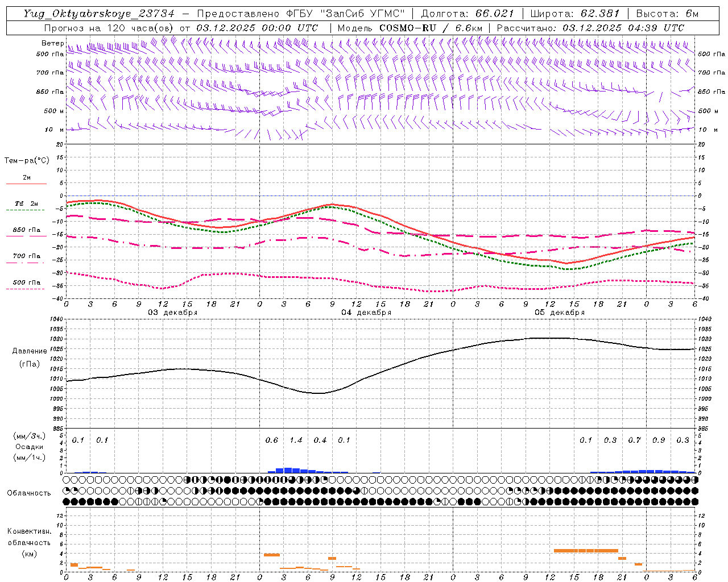728x582 pixels.
Task: Click the long orange convective bar on 05 декабря
Action: pyautogui.click(x=586, y=550)
